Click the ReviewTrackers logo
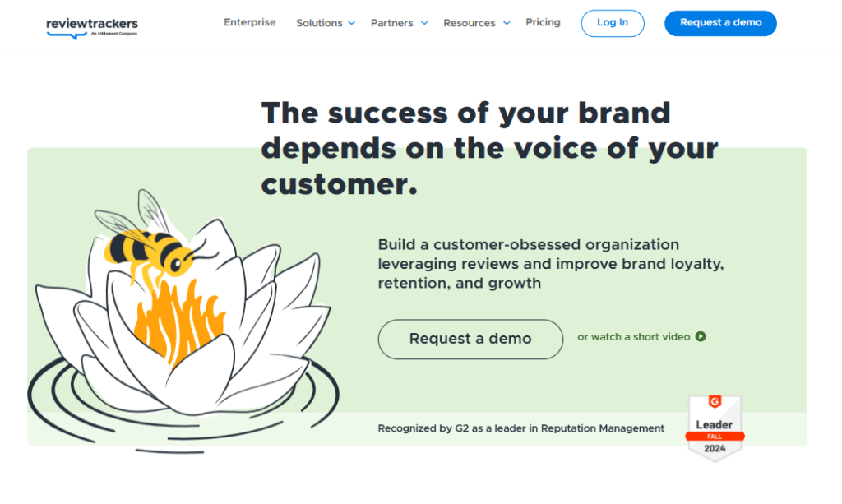 coord(92,26)
